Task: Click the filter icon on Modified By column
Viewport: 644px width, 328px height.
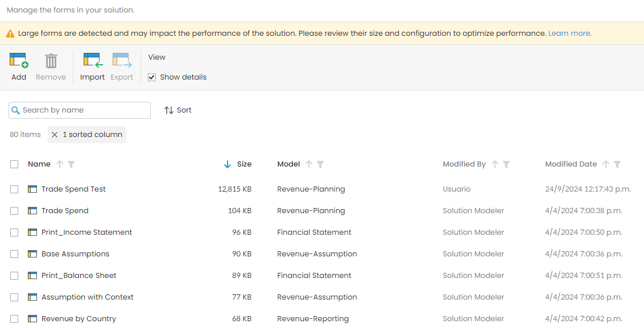Action: pyautogui.click(x=506, y=164)
